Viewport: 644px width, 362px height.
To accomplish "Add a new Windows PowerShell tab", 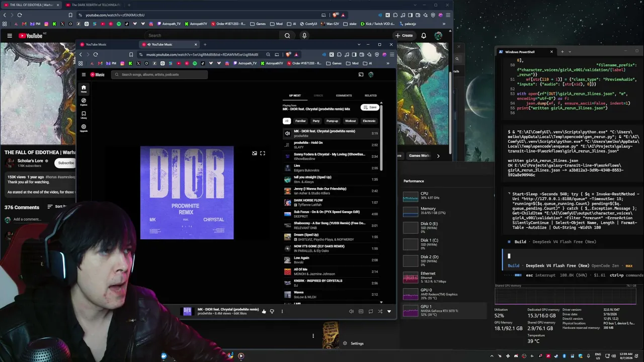I will 562,52.
